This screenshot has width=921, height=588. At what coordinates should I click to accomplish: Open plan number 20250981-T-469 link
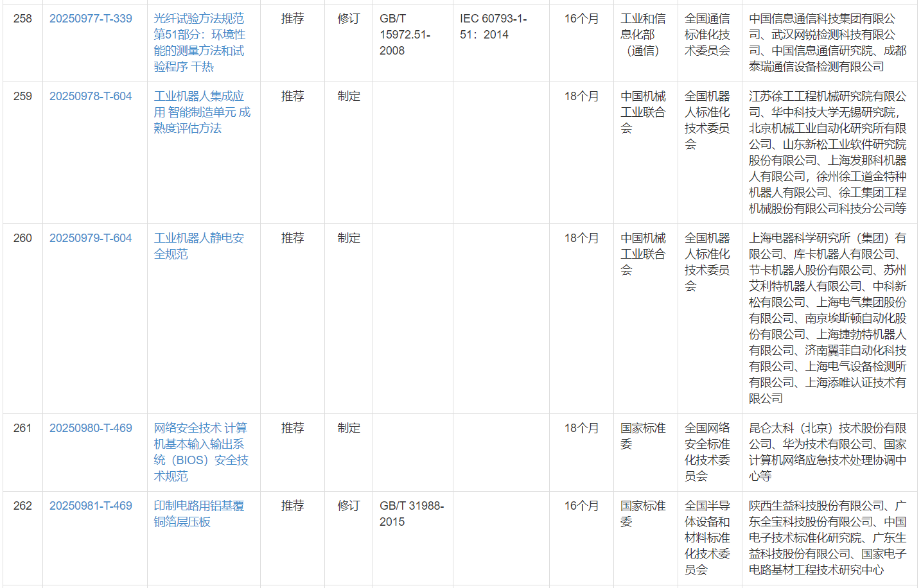91,506
